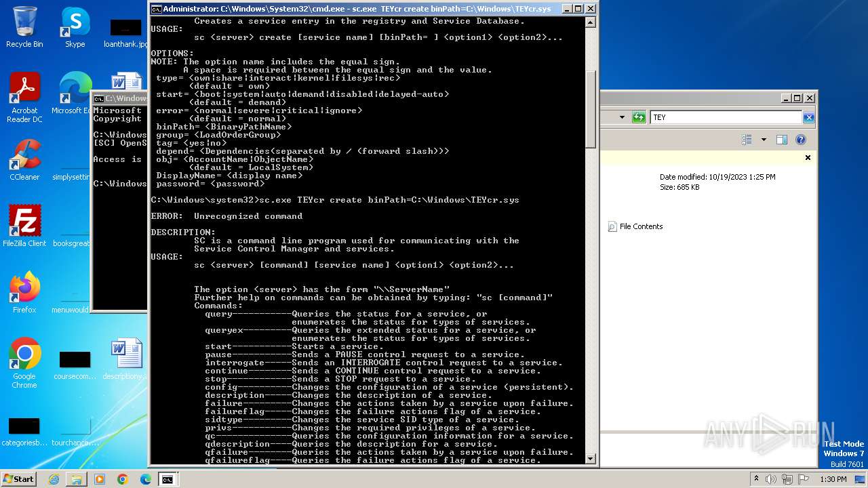Click the Start button

19,479
